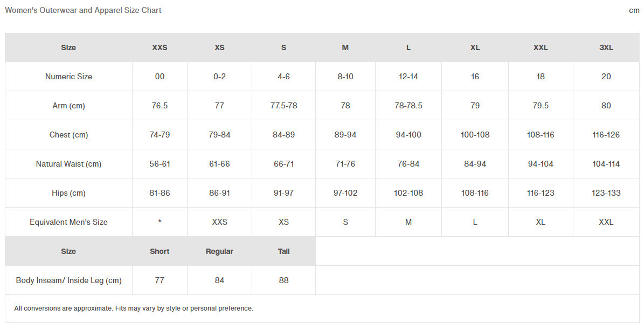Select the 3XL size column header
Viewport: 644px width, 323px height.
[x=606, y=47]
